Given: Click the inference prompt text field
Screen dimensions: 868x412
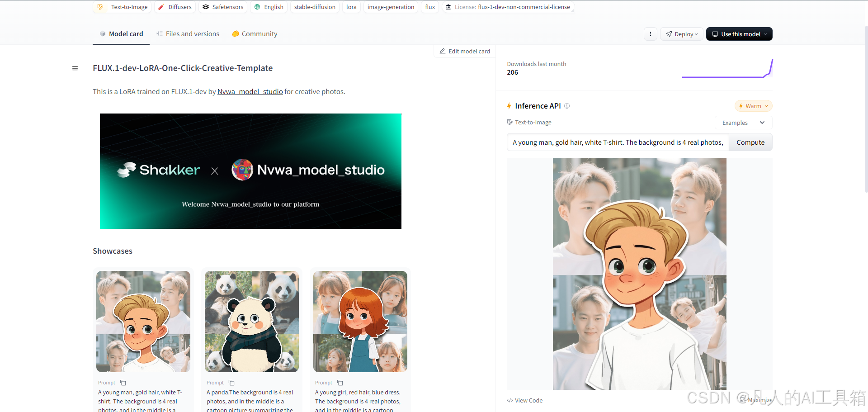Looking at the screenshot, I should (x=618, y=142).
